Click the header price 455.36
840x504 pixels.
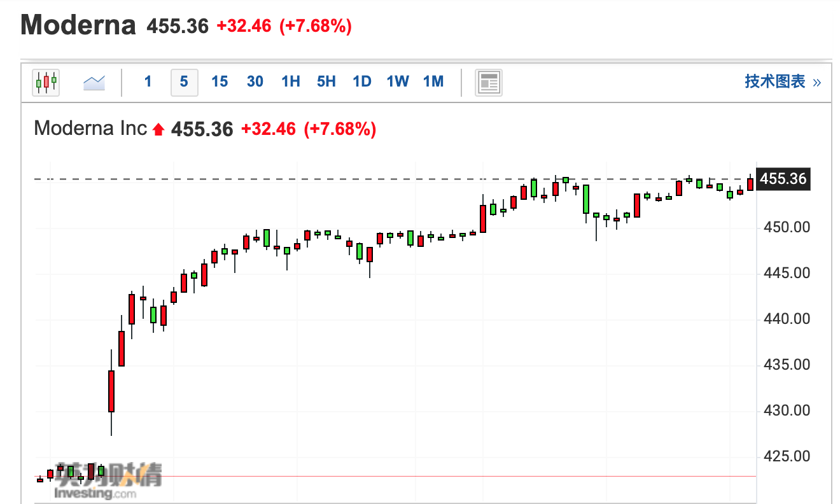pos(178,26)
